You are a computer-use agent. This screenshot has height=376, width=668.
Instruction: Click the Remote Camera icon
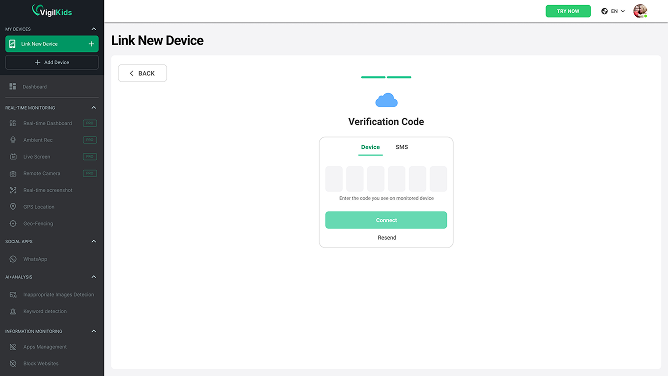[13, 173]
